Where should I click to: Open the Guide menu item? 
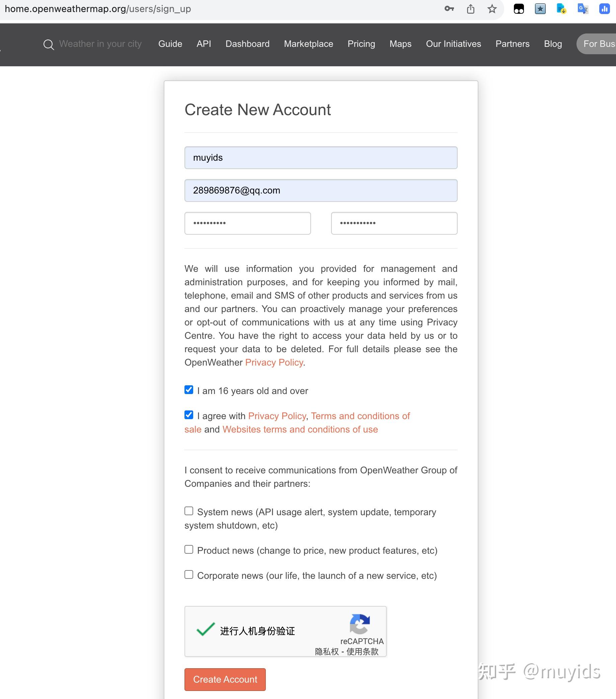(x=170, y=44)
